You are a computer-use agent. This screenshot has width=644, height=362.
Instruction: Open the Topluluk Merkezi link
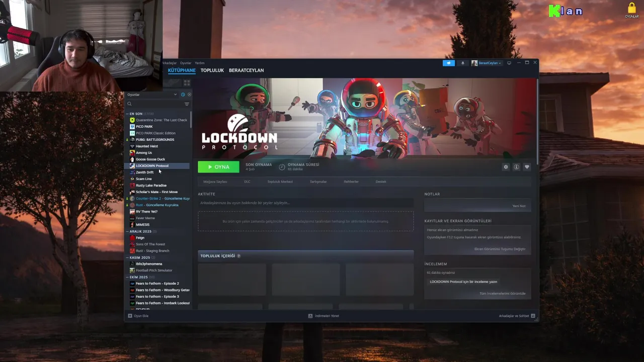pos(280,182)
